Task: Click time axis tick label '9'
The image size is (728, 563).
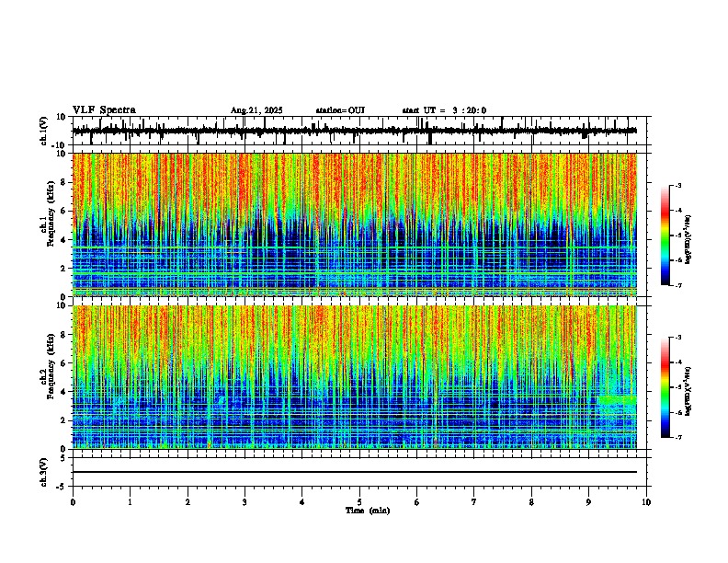Action: pyautogui.click(x=588, y=502)
